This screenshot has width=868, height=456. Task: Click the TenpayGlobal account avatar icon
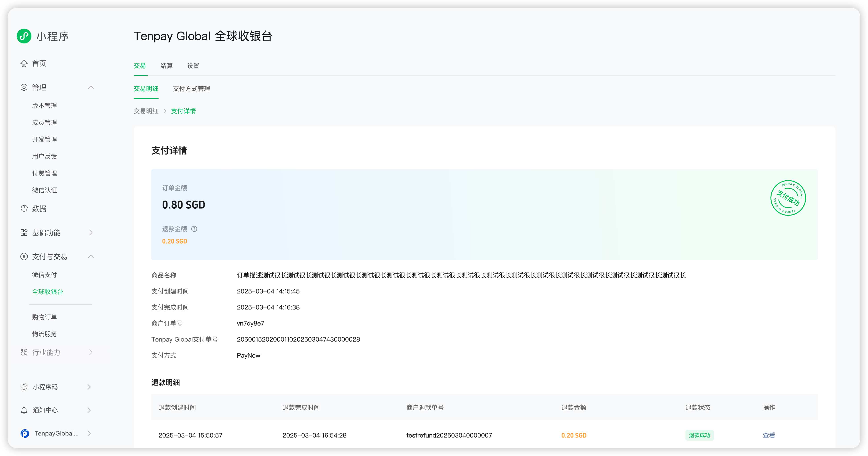[x=24, y=434]
